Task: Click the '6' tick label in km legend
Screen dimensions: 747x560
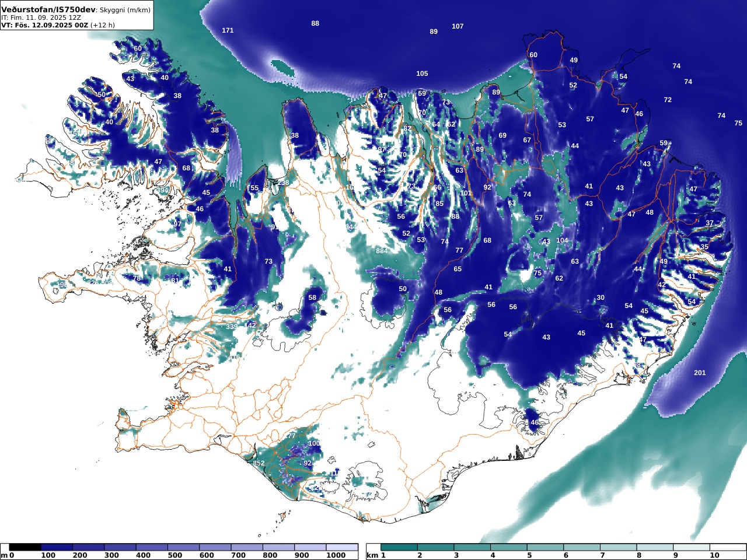Action: point(566,555)
